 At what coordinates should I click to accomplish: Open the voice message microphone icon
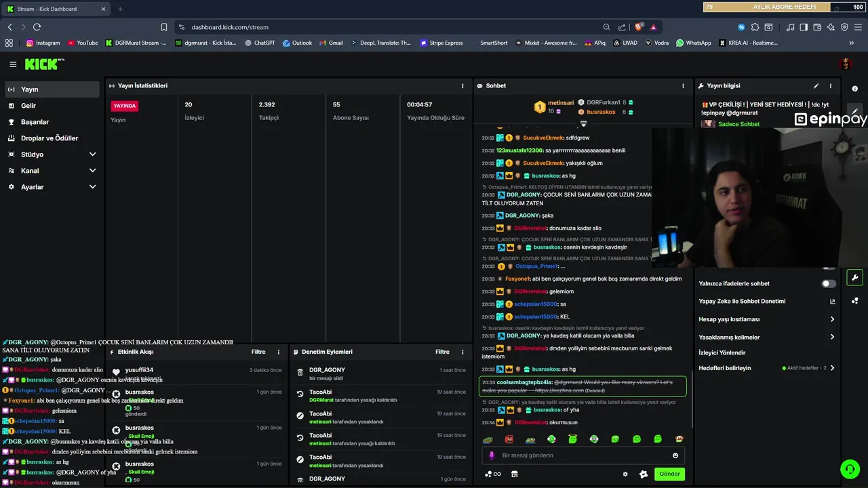point(492,455)
